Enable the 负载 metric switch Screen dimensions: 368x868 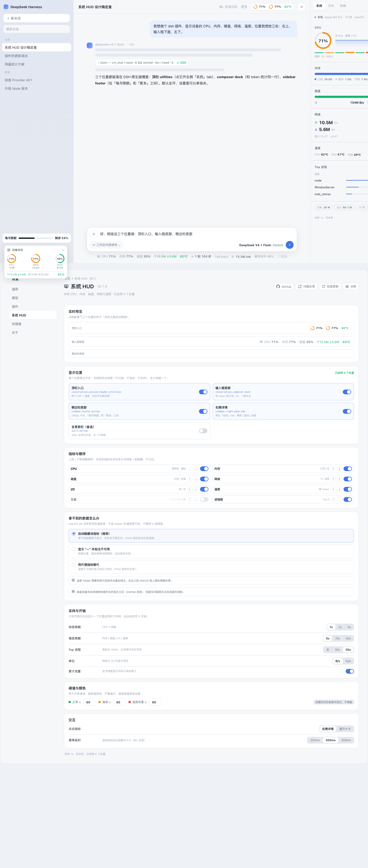point(204,500)
